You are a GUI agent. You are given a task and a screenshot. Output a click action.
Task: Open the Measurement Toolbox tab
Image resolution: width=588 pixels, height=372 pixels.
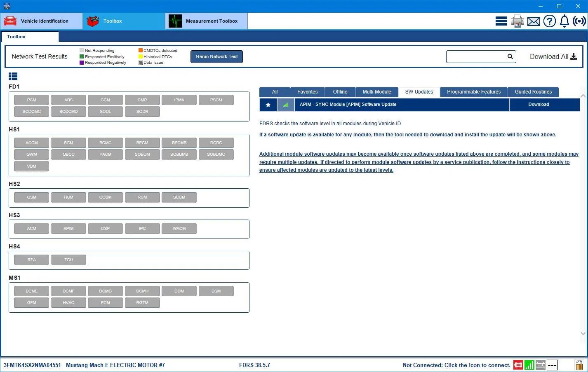click(206, 21)
